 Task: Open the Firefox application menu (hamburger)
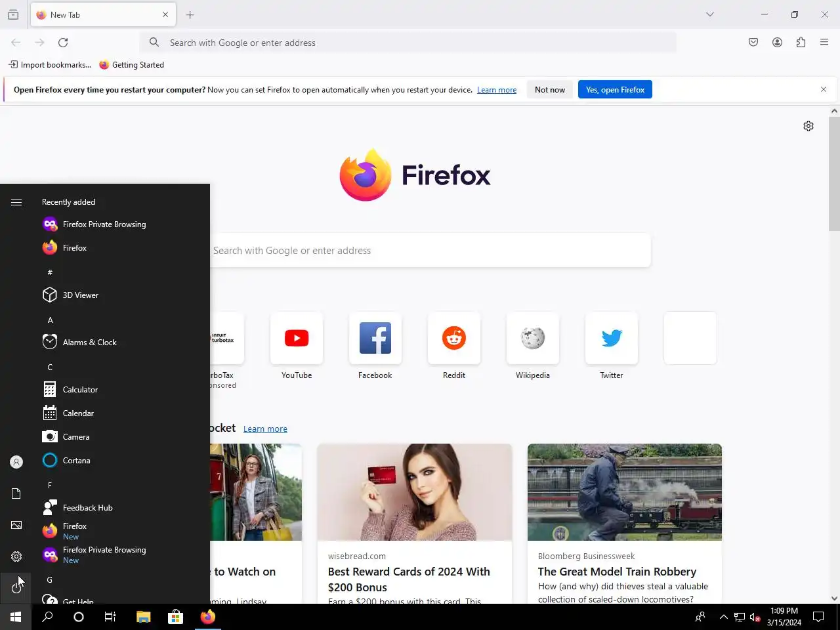pos(824,43)
